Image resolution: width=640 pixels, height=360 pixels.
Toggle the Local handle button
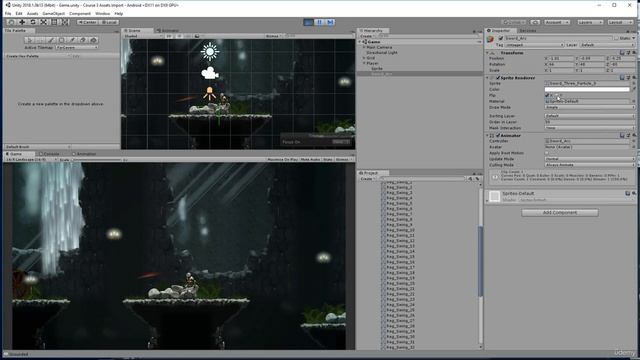109,22
